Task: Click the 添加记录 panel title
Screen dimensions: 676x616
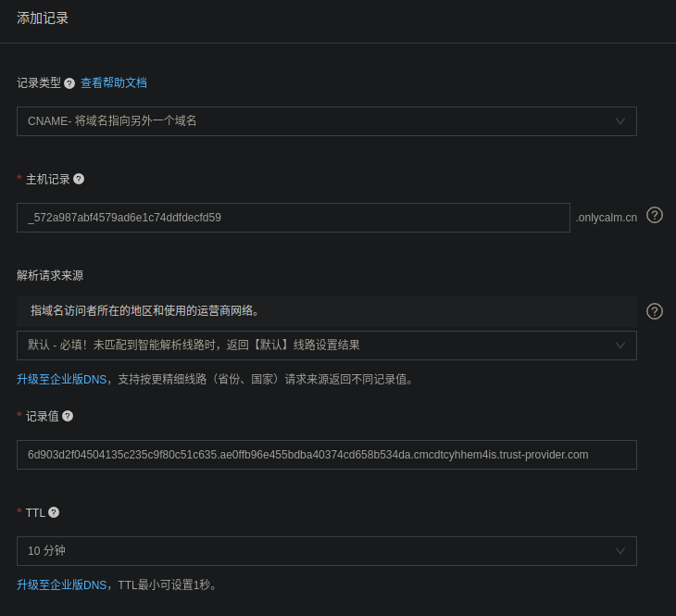Action: coord(43,19)
